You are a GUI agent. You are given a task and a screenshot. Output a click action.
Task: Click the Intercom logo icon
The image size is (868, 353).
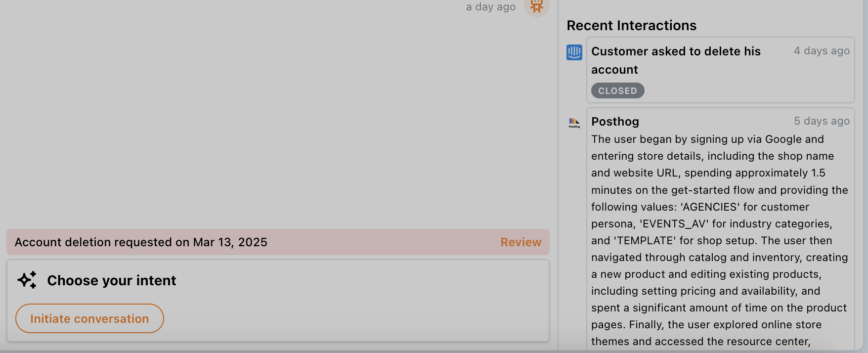pos(574,52)
